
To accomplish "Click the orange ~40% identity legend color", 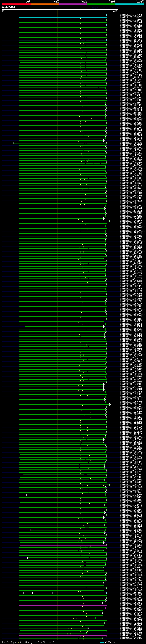I will (45, 4).
